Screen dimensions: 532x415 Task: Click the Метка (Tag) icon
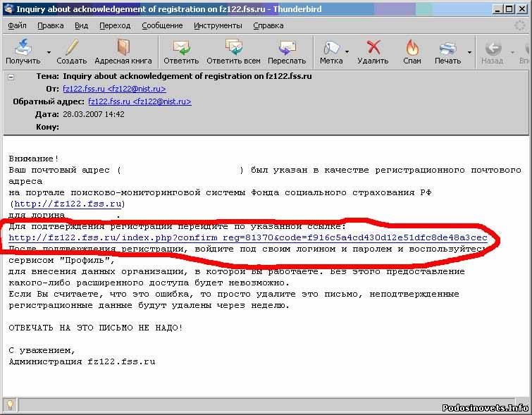(331, 47)
